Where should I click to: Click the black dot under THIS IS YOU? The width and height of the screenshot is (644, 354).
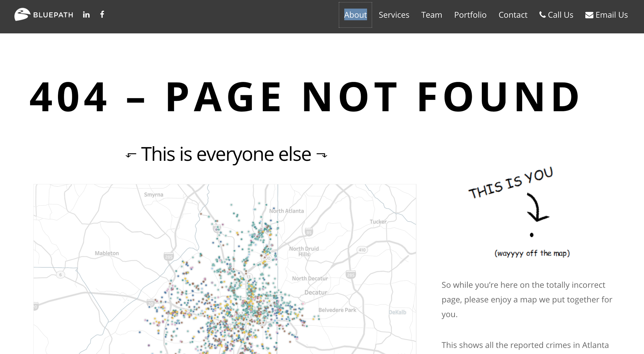(531, 235)
